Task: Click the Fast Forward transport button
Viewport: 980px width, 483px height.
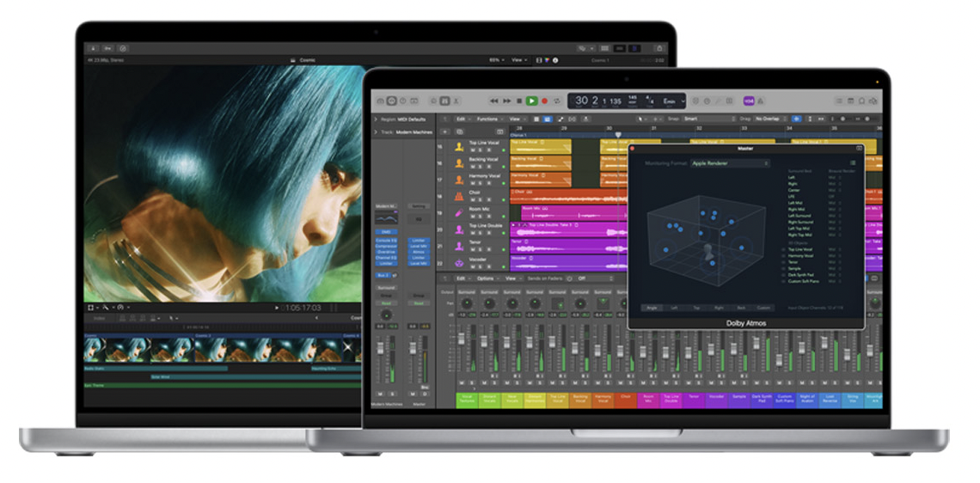Action: pyautogui.click(x=507, y=101)
